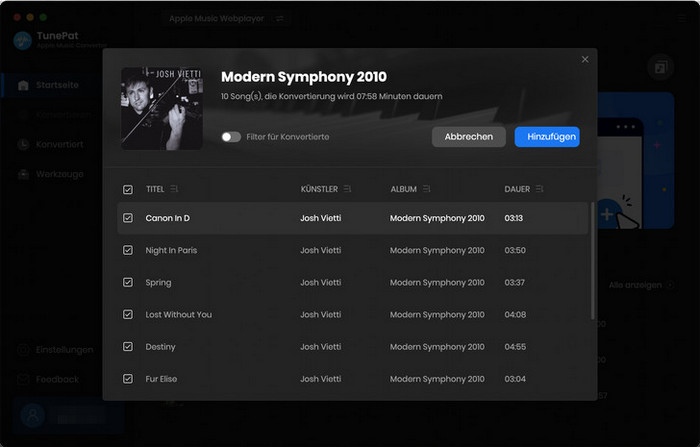Click the Feedback envelope icon
Screen dimensions: 700x447
(x=23, y=380)
